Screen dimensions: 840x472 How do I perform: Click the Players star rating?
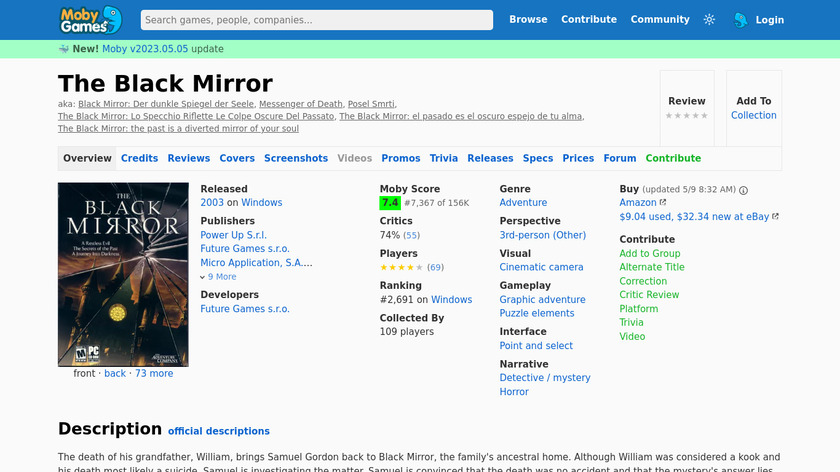401,267
